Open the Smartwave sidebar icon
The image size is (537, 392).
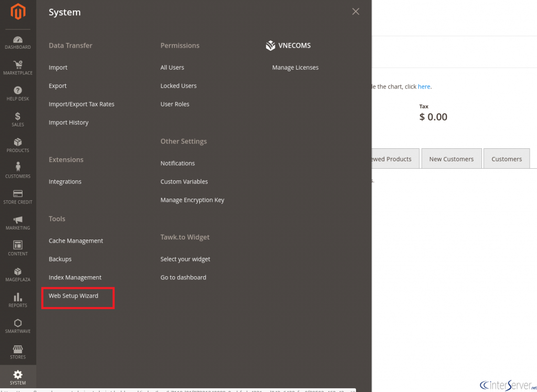click(18, 326)
